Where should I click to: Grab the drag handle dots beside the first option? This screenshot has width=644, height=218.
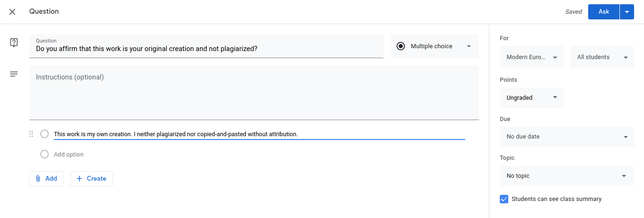[31, 134]
